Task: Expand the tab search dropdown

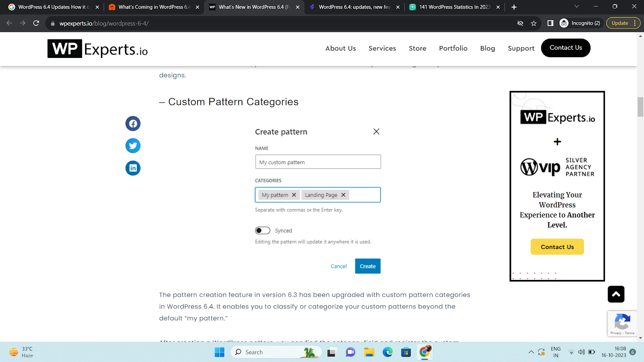Action: coord(576,6)
